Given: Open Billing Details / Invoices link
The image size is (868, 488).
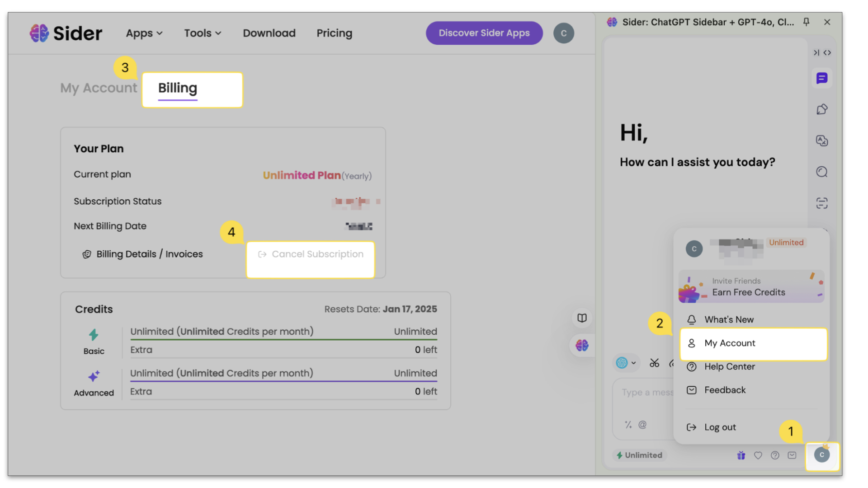Looking at the screenshot, I should [143, 254].
